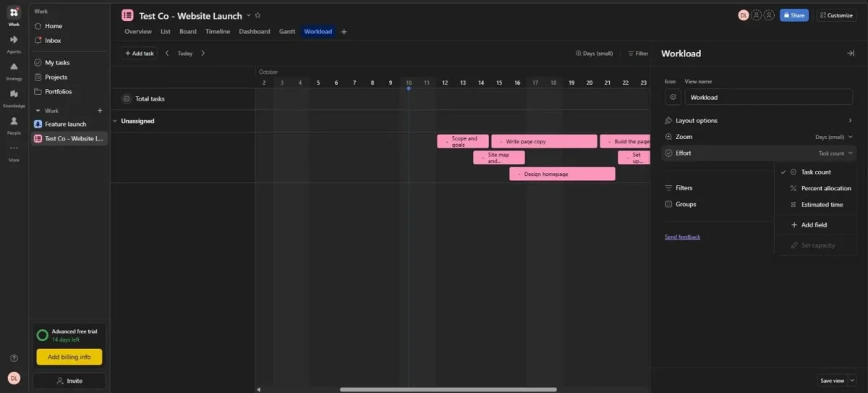Image resolution: width=868 pixels, height=393 pixels.
Task: Open the Design homepage task bar
Action: pyautogui.click(x=562, y=174)
